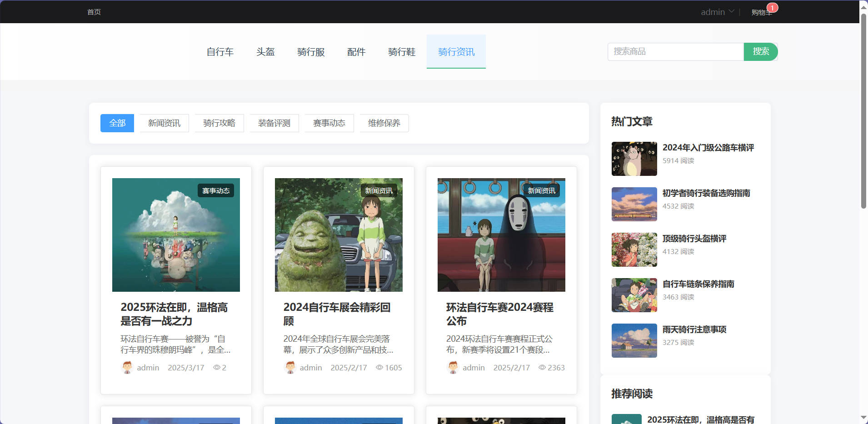
Task: Click thumbnail for 2024年入门级公路车横评
Action: coord(634,159)
